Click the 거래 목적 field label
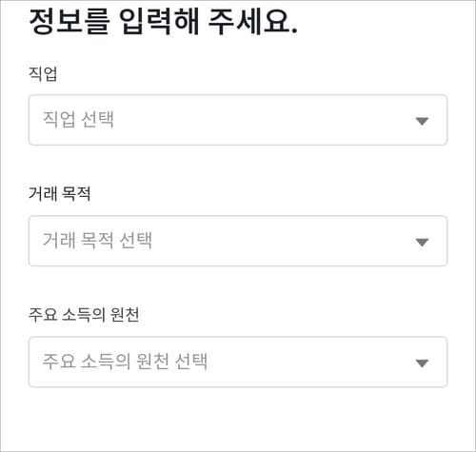The image size is (476, 452). 60,193
